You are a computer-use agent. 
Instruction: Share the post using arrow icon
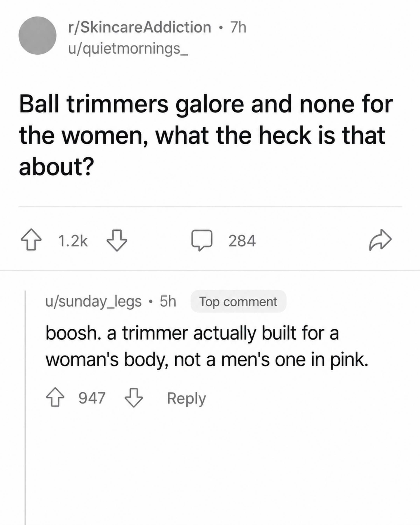[x=380, y=240]
